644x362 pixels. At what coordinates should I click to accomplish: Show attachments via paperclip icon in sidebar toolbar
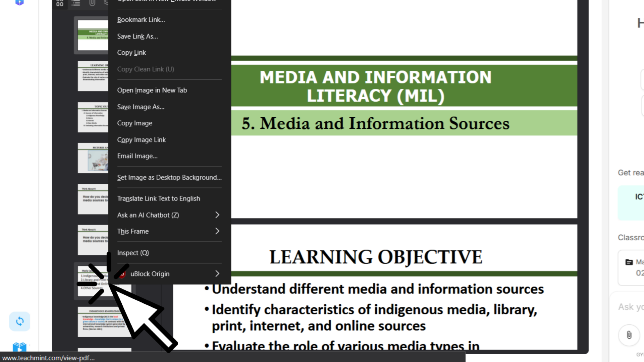[92, 3]
